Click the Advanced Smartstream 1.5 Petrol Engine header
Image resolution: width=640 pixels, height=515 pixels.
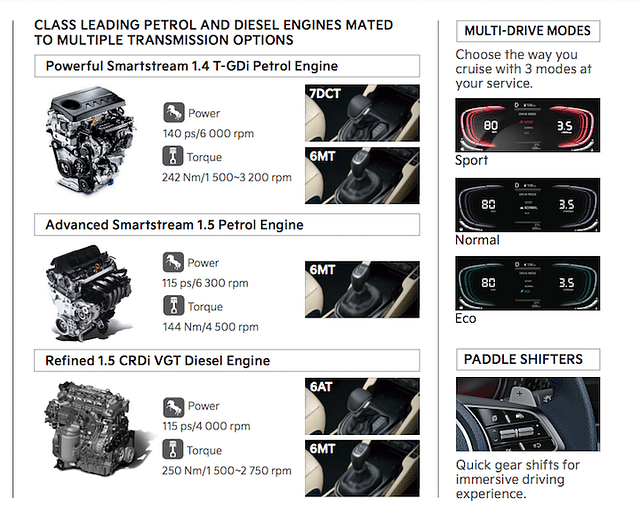pos(227,224)
